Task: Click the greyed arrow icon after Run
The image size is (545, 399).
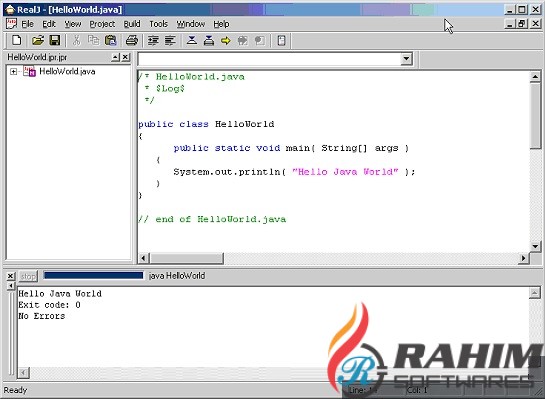Action: (x=243, y=40)
